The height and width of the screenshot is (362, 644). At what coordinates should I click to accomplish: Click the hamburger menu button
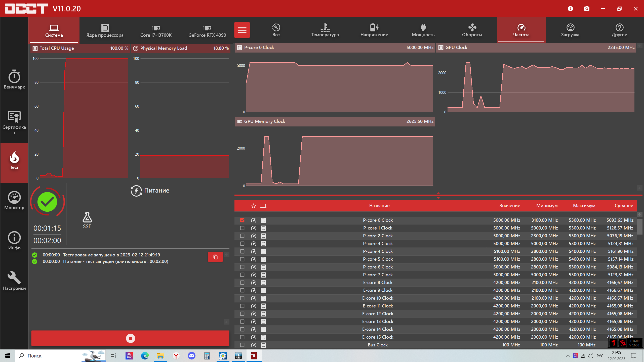242,30
